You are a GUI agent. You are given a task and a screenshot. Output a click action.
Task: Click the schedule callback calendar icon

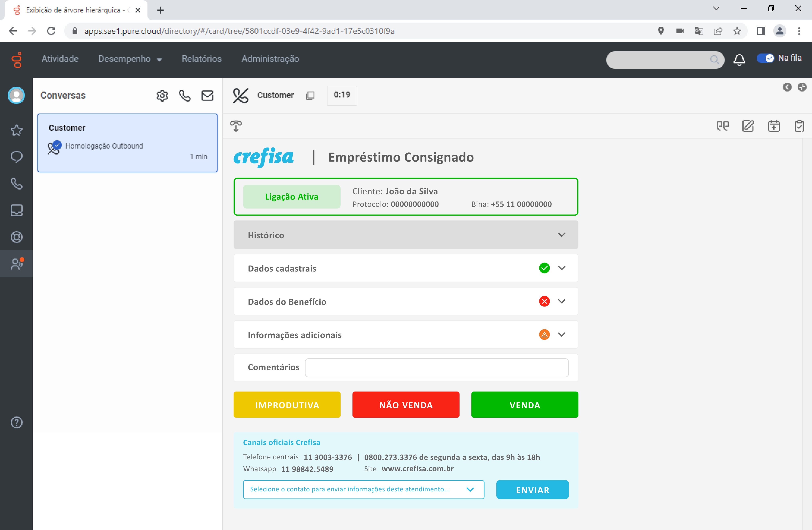tap(774, 126)
